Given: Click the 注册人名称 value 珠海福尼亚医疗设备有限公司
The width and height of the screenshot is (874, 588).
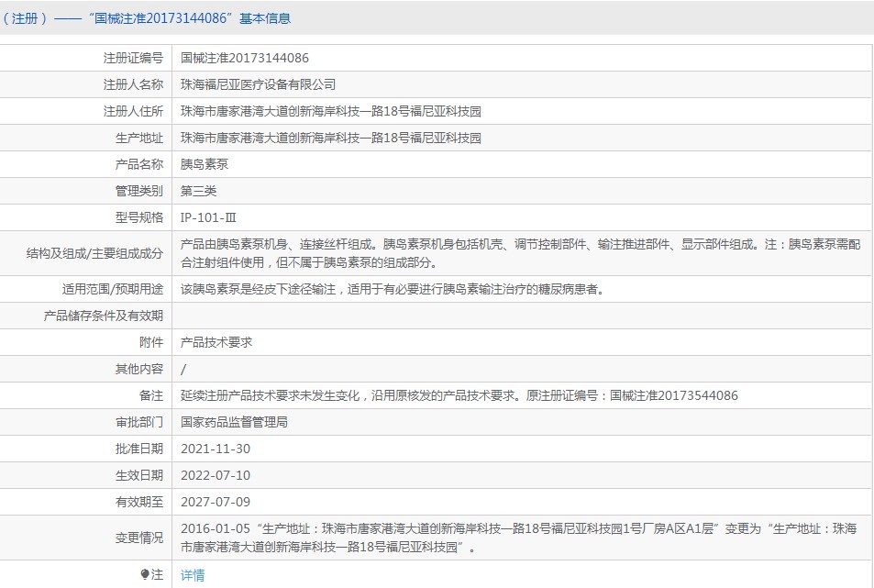Looking at the screenshot, I should click(x=258, y=84).
